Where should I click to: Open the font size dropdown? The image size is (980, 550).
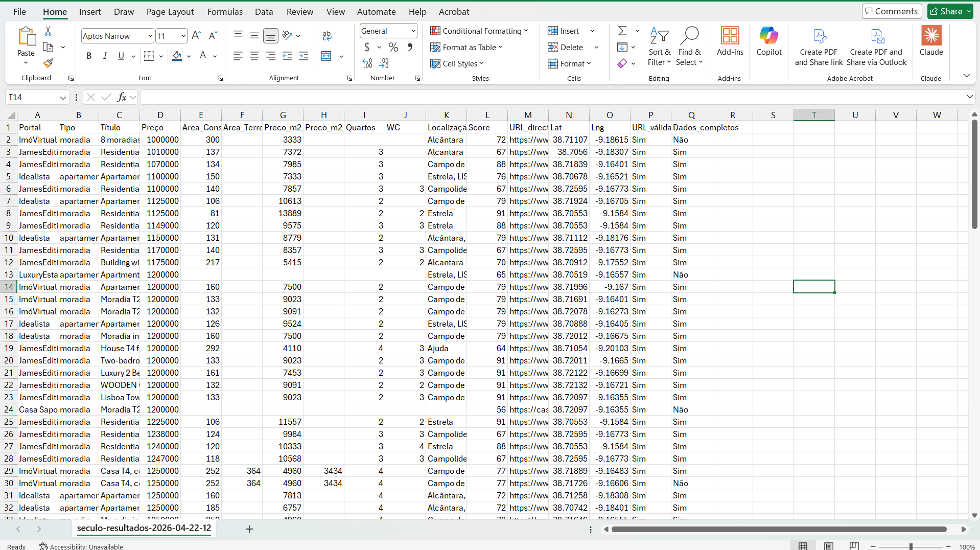point(183,36)
